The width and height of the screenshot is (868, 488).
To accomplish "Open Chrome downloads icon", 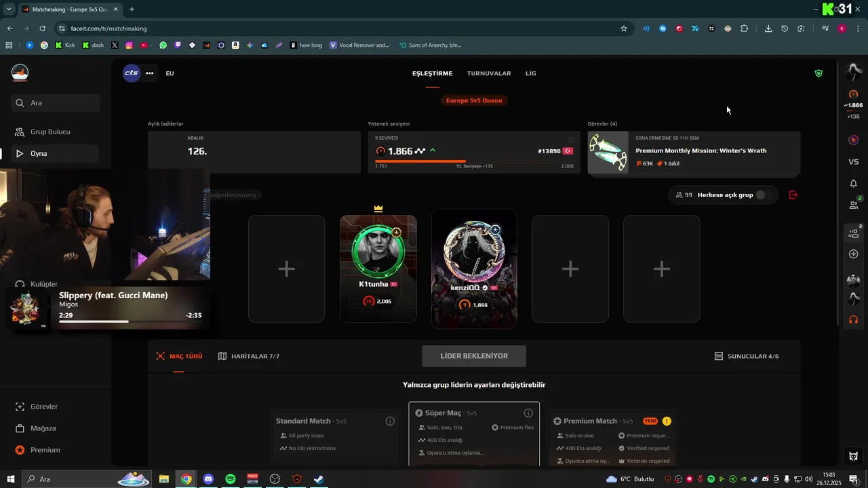I will coord(768,28).
